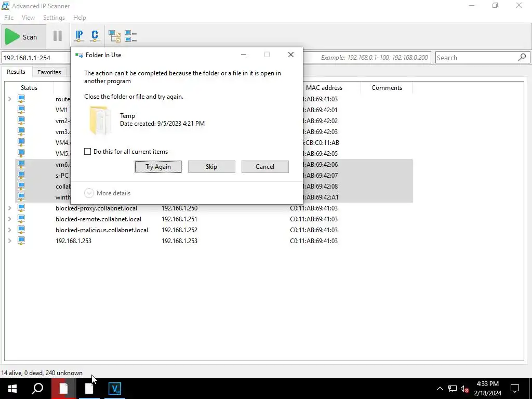Click the Comments column header
The width and height of the screenshot is (532, 399).
coord(387,87)
